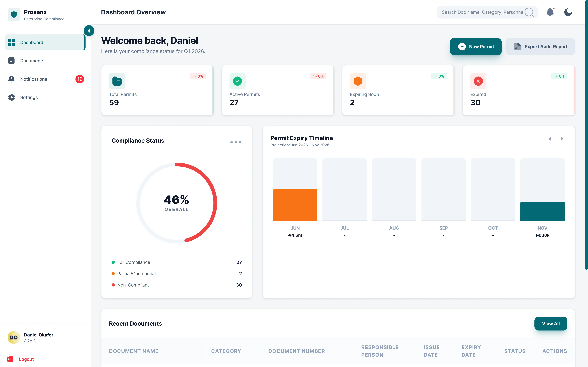Click the Documents page icon
The width and height of the screenshot is (588, 367).
tap(11, 61)
